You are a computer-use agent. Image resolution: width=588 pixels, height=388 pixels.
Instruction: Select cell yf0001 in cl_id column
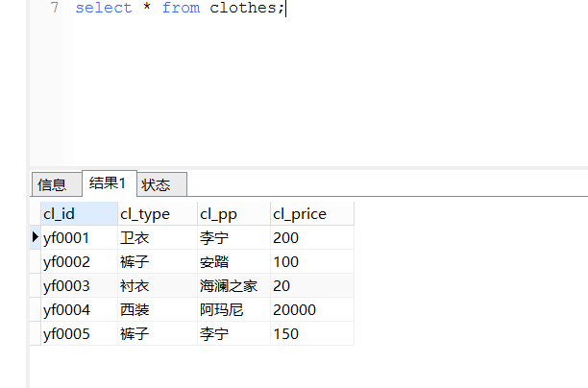click(79, 237)
